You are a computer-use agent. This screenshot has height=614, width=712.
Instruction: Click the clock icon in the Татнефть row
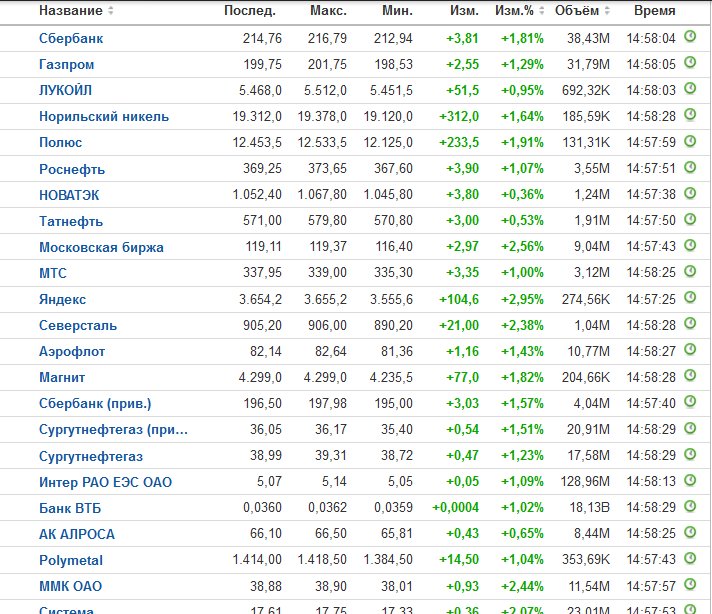pos(690,219)
